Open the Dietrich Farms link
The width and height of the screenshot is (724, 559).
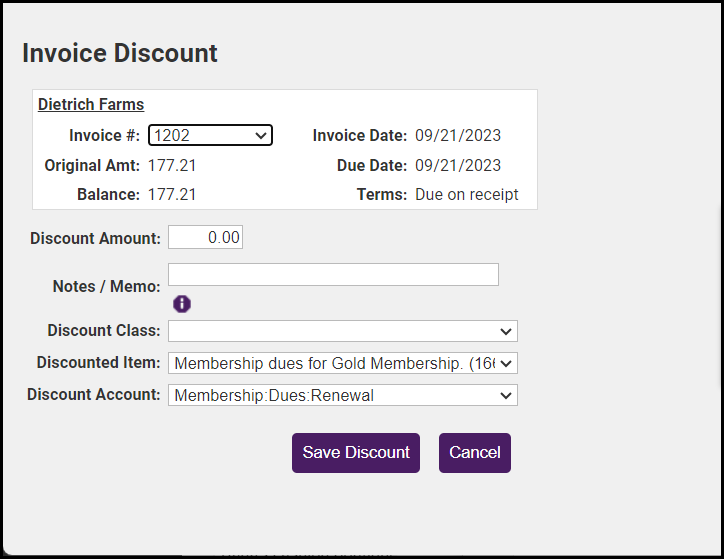point(91,104)
